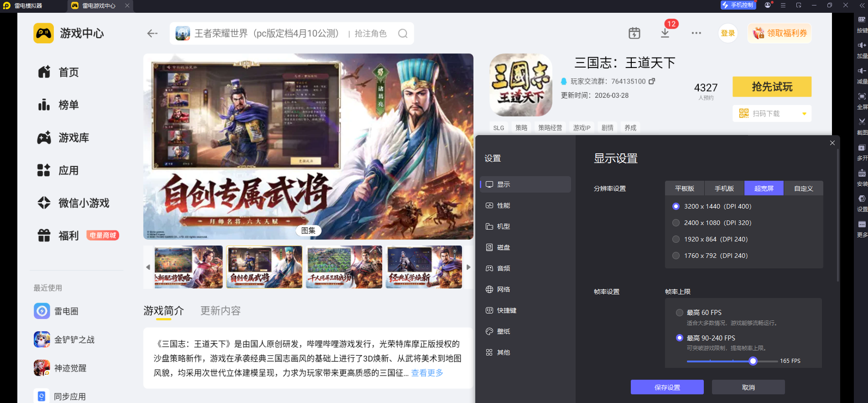Switch to the 平板版 resolution tab
Screen dimensions: 868x403
click(685, 188)
